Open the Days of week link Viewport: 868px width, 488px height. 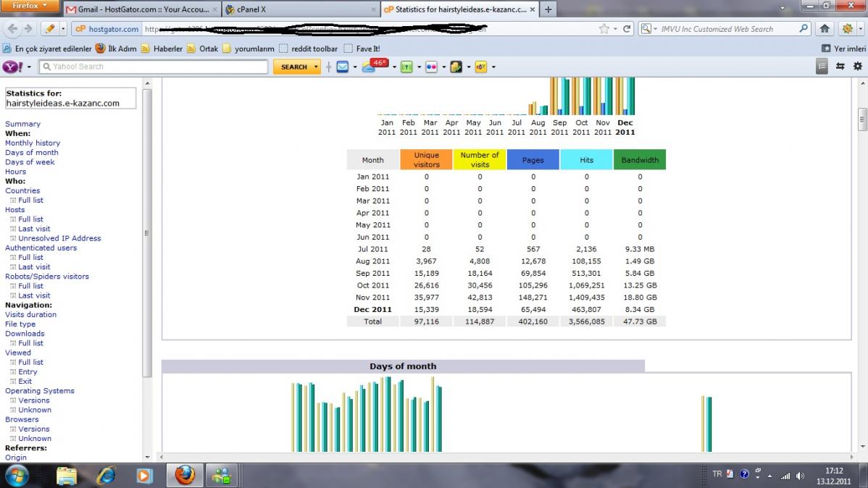(30, 162)
